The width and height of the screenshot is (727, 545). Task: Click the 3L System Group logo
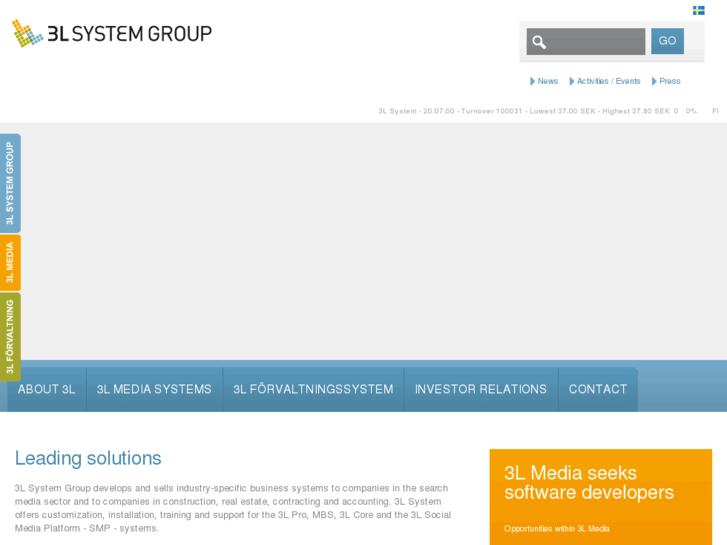[x=112, y=33]
